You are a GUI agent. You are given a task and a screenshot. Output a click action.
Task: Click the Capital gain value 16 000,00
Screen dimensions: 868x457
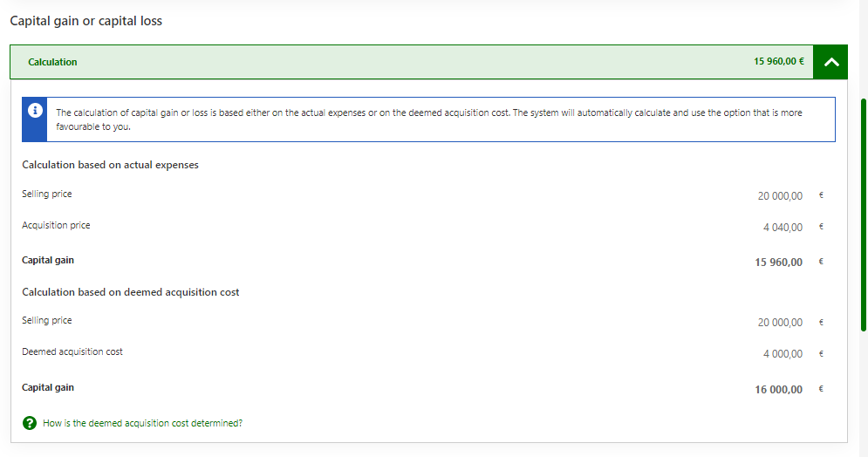coord(778,390)
